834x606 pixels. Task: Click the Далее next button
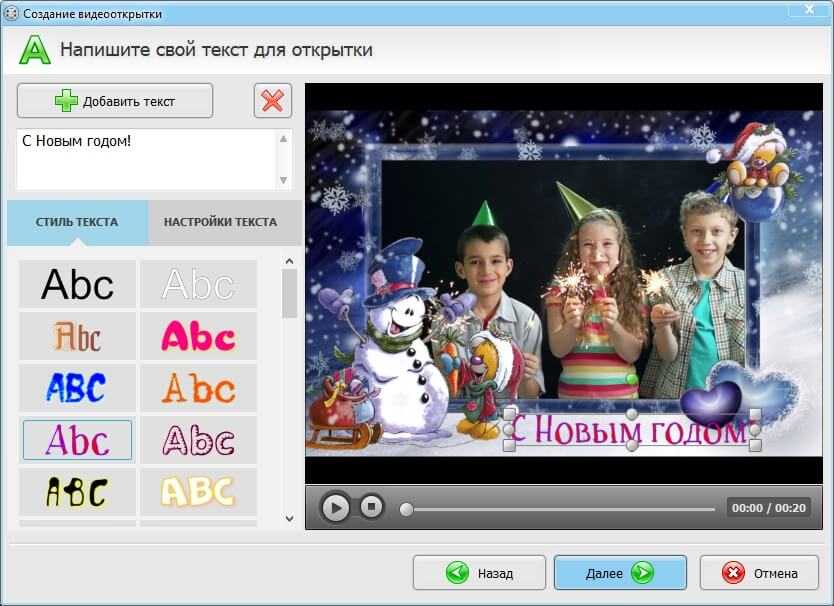click(x=620, y=573)
